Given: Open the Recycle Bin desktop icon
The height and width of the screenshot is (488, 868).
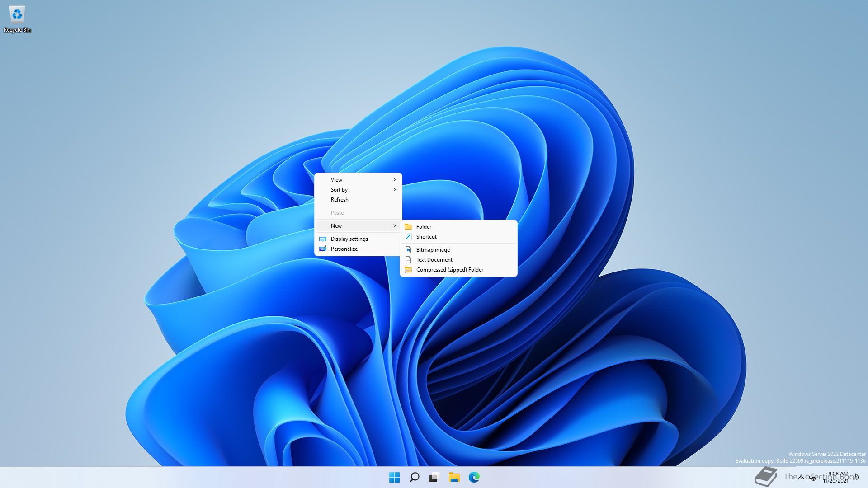Looking at the screenshot, I should pyautogui.click(x=17, y=18).
